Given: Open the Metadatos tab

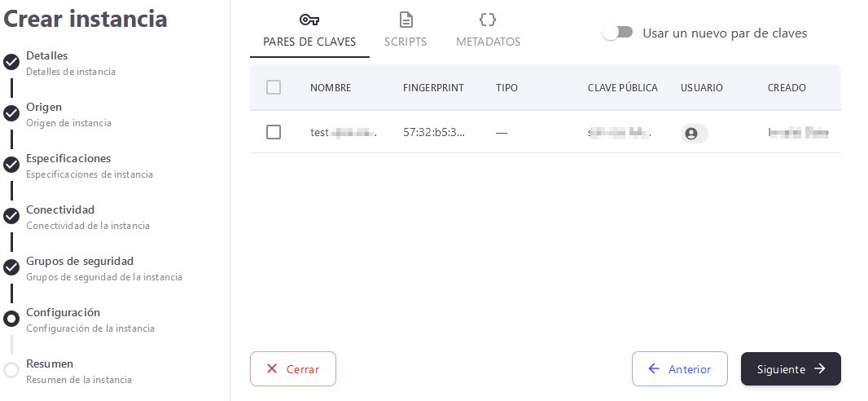Looking at the screenshot, I should pos(488,42).
